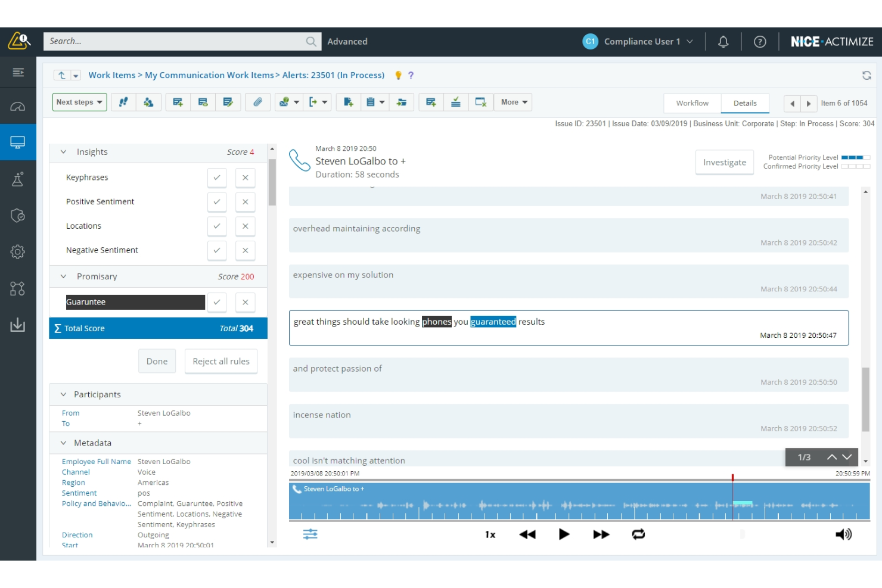This screenshot has width=882, height=588.
Task: Refresh the page using top-right refresh icon
Action: [866, 74]
